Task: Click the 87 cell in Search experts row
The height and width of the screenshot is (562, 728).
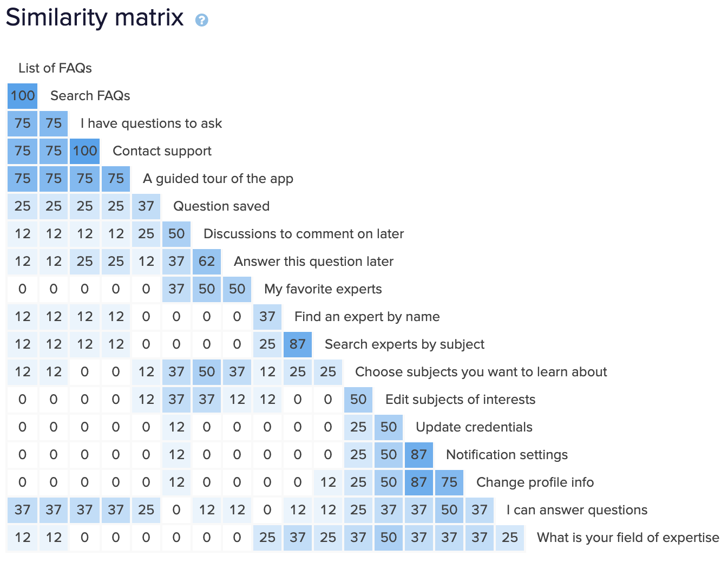Action: click(298, 344)
